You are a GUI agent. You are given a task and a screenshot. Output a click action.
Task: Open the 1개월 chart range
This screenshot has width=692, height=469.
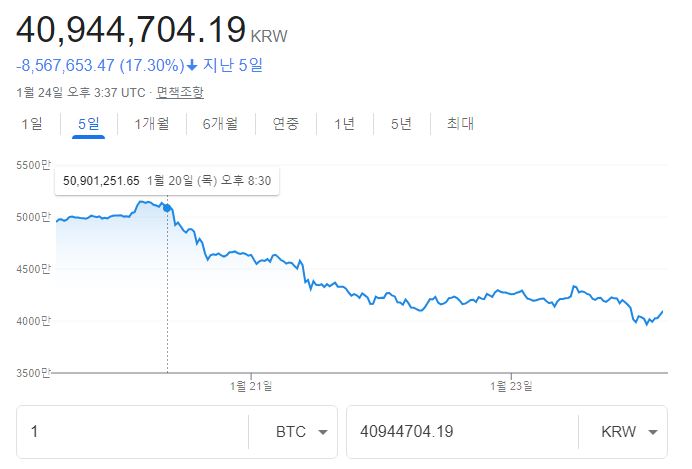(151, 124)
